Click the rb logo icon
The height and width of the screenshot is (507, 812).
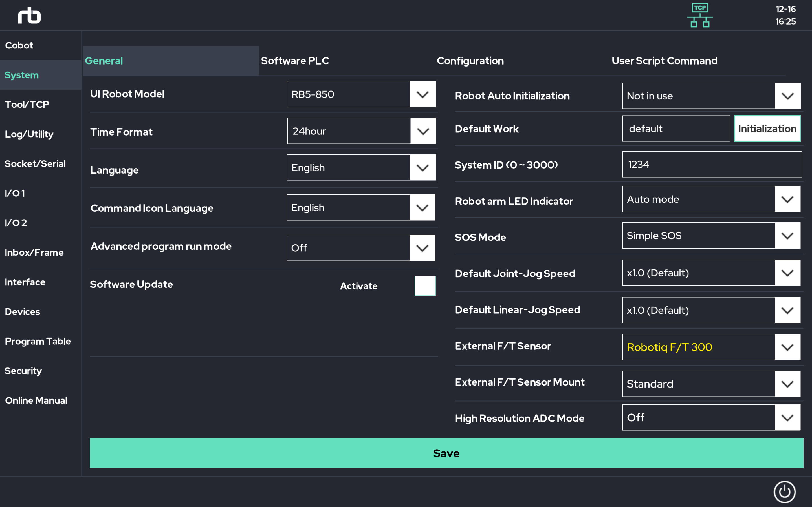29,16
